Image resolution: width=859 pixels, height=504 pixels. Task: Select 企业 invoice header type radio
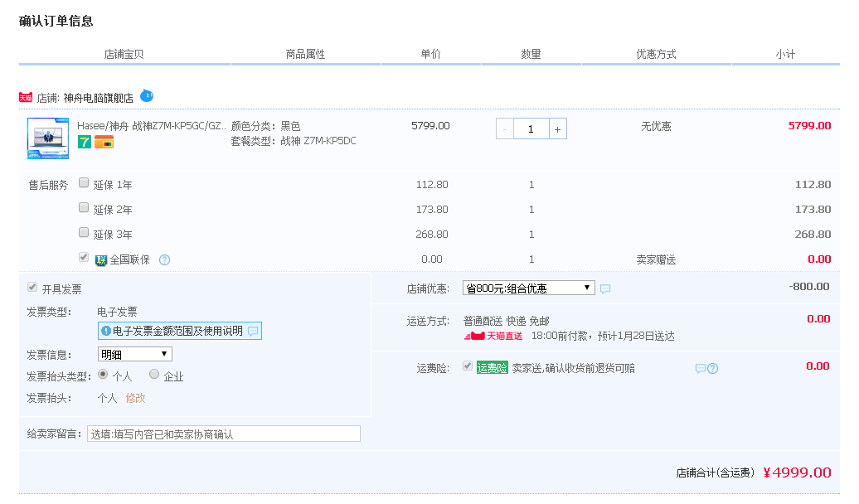coord(154,374)
